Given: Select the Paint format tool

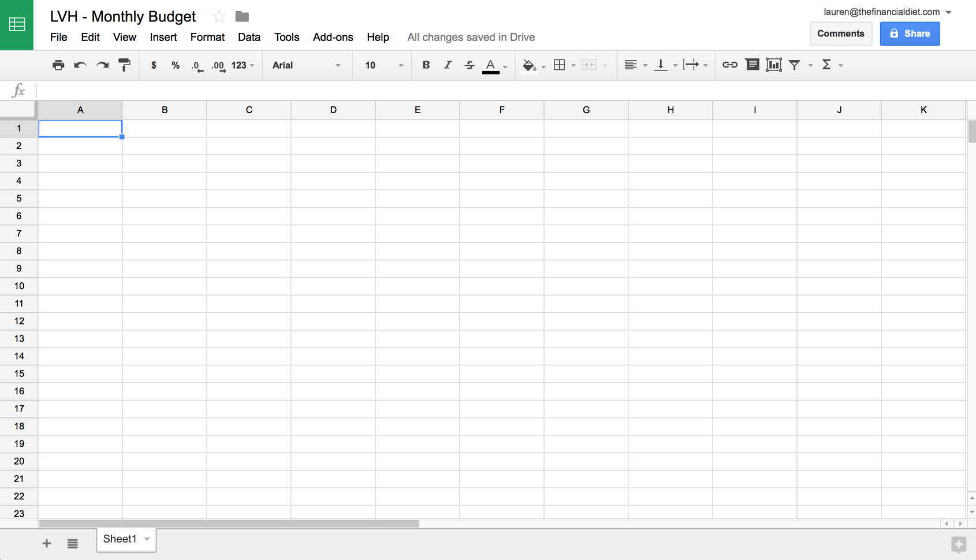Looking at the screenshot, I should coord(124,65).
